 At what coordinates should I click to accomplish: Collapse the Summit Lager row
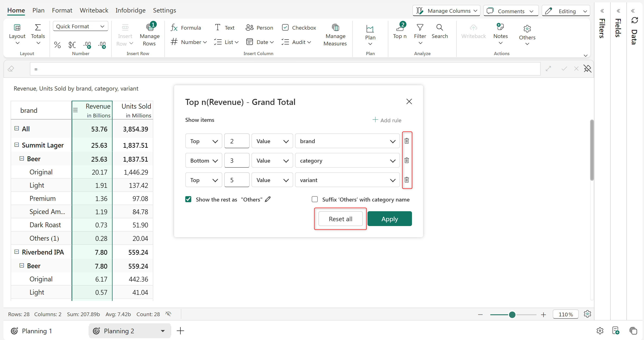point(17,145)
